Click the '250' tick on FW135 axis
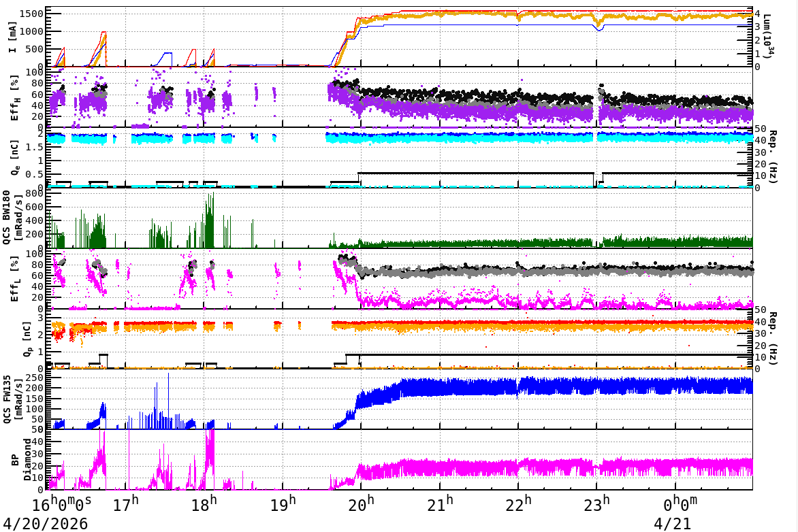The width and height of the screenshot is (798, 532). coord(34,378)
